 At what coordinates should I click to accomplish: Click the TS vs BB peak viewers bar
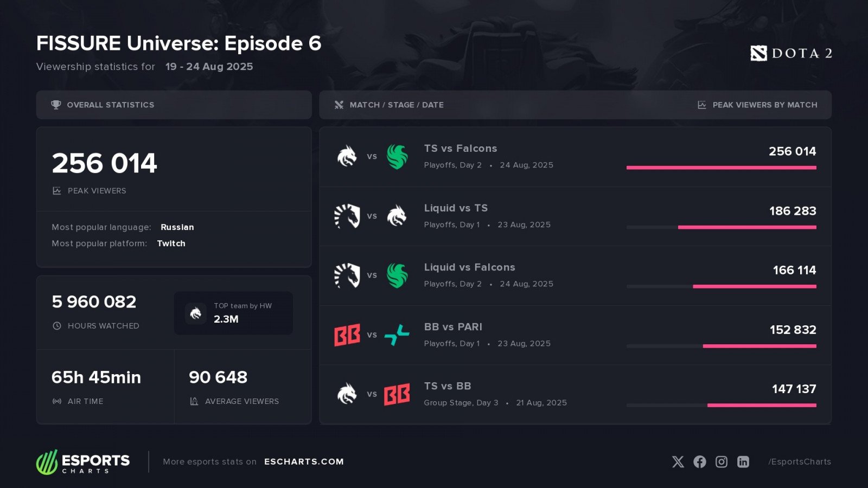(762, 405)
